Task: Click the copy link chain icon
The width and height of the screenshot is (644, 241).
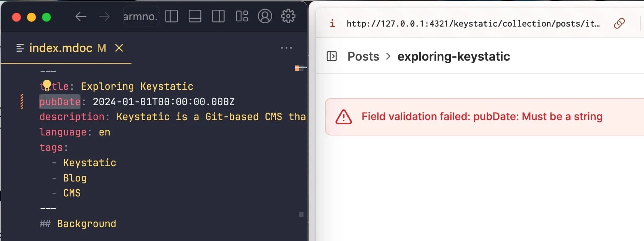Action: (x=619, y=24)
